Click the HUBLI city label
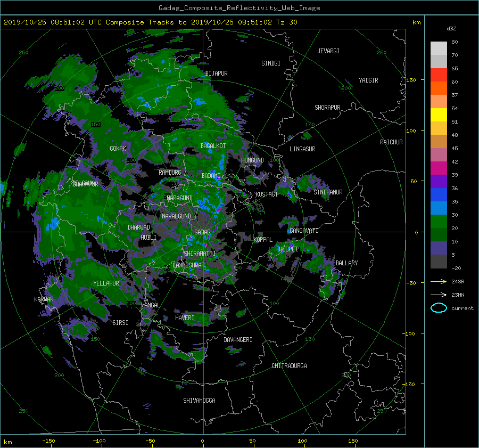Viewport: 479px width, 448px height. click(x=148, y=237)
